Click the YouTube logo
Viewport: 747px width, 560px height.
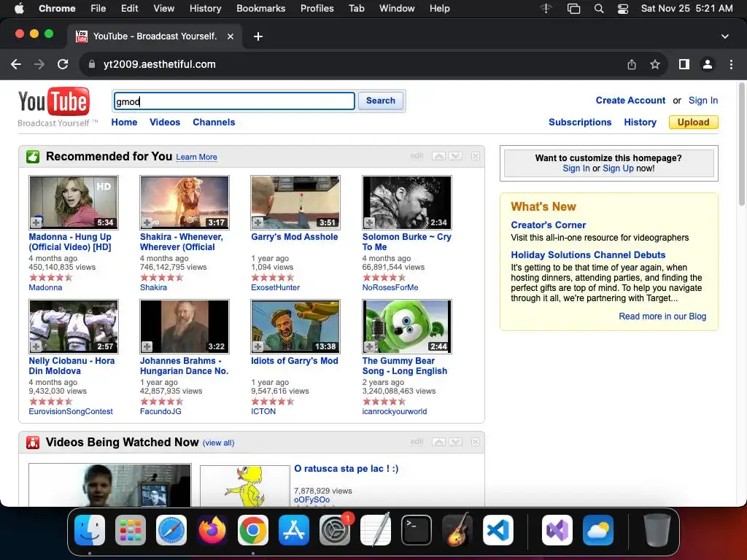[54, 101]
